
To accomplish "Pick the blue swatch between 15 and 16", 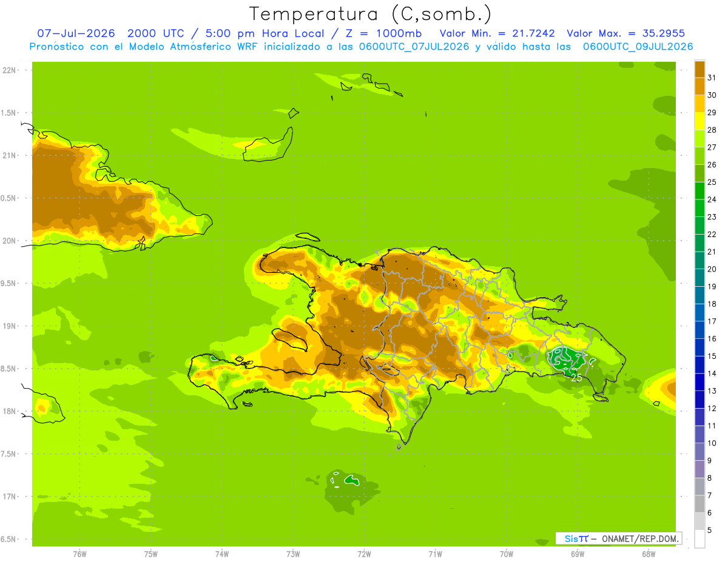I will coord(699,347).
